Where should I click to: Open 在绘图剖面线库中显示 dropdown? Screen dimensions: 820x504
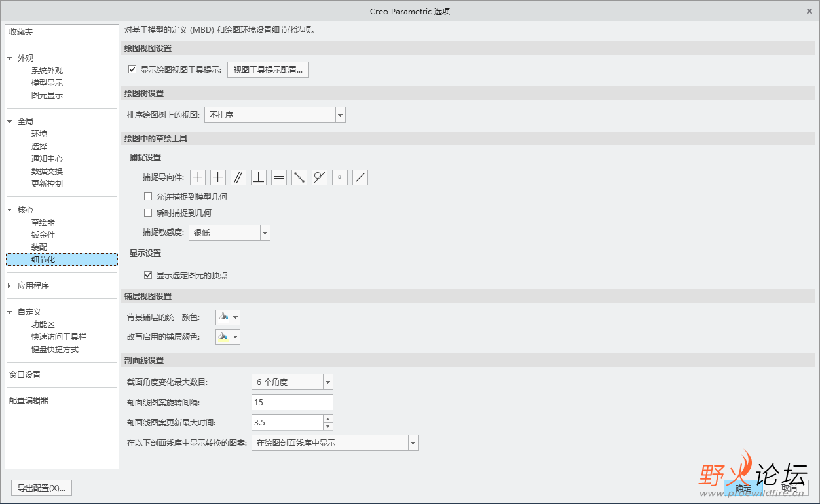335,443
